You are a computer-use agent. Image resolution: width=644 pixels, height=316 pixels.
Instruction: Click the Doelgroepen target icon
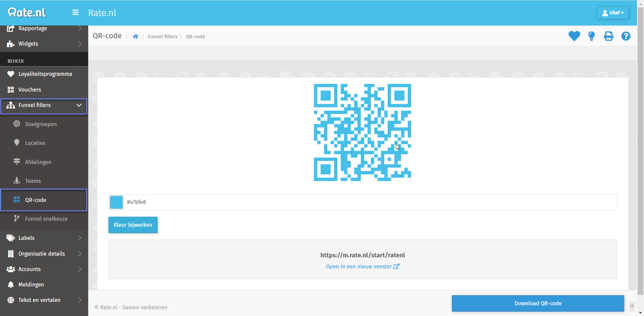(17, 124)
